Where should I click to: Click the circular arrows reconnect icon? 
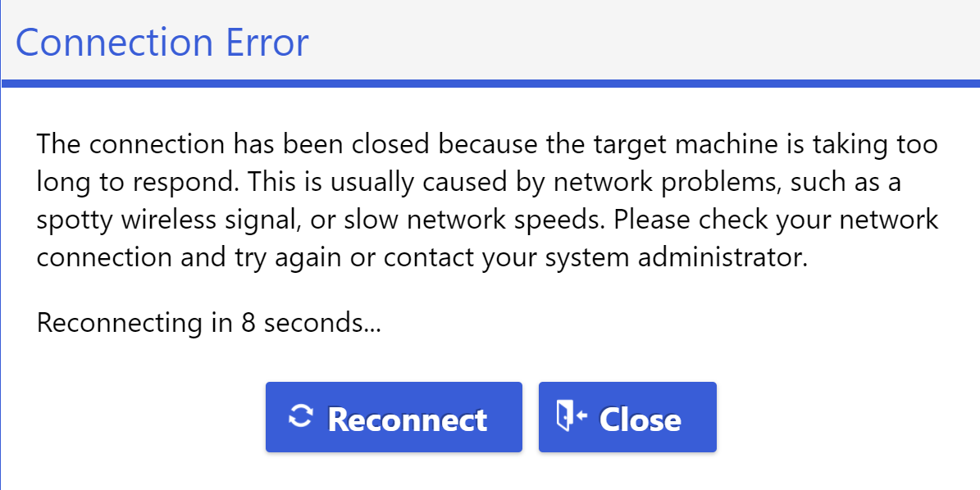301,415
